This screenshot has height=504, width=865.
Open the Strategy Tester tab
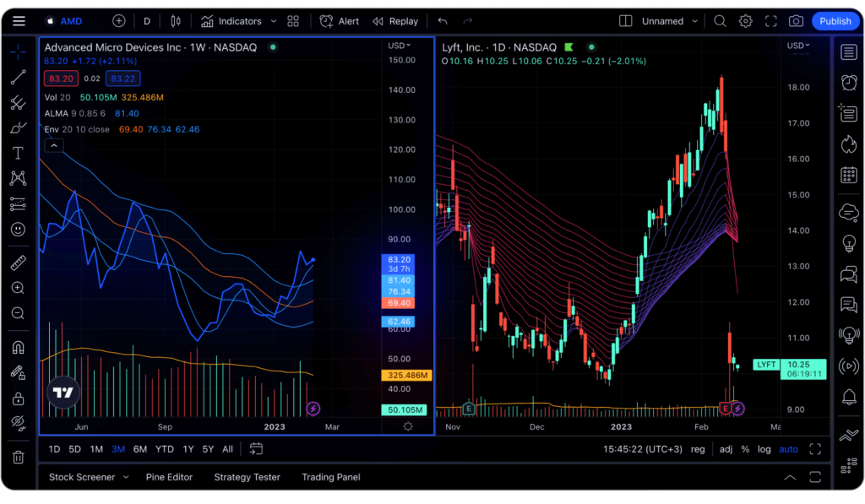tap(248, 477)
